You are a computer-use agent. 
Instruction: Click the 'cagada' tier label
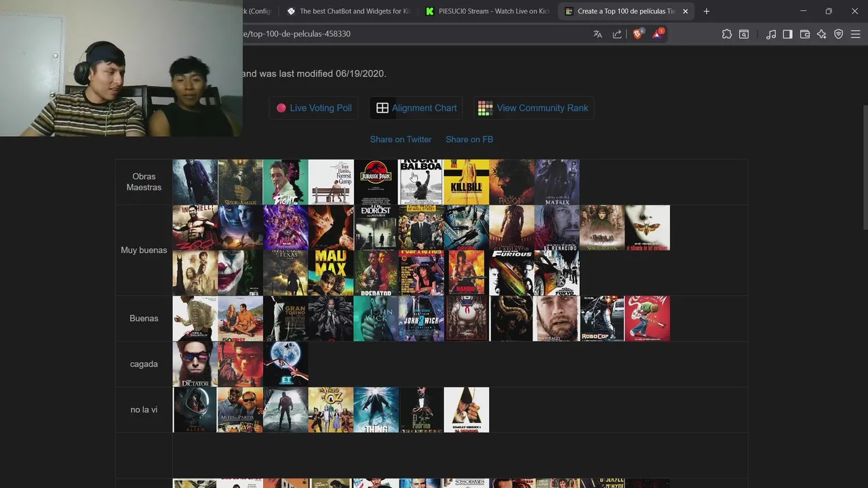click(144, 364)
